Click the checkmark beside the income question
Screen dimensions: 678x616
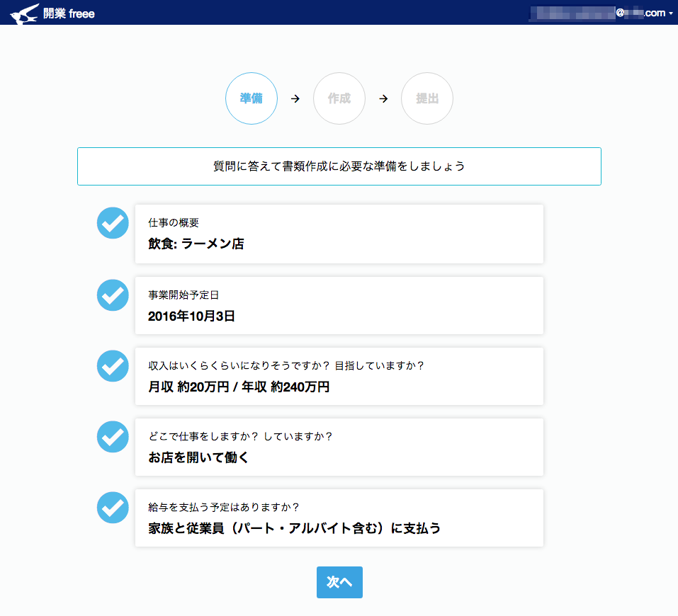112,365
